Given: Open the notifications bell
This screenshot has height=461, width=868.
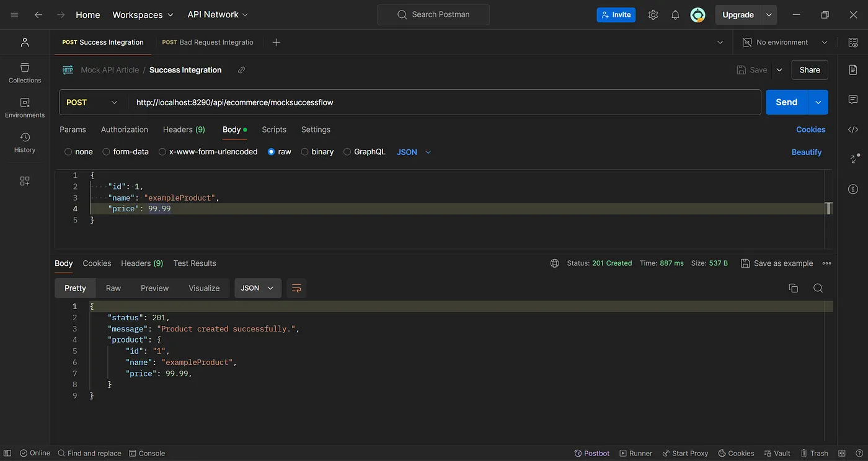Looking at the screenshot, I should coord(675,15).
